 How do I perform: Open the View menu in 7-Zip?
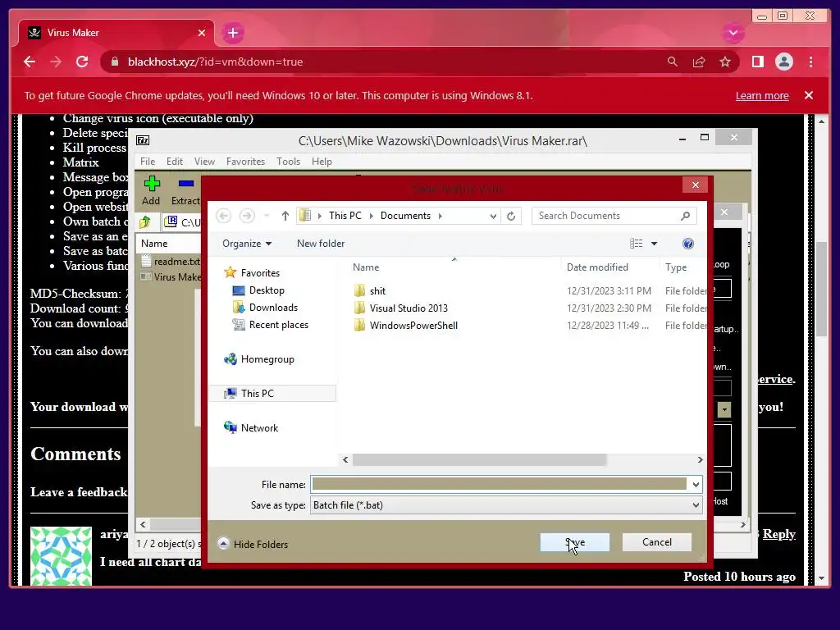(204, 162)
